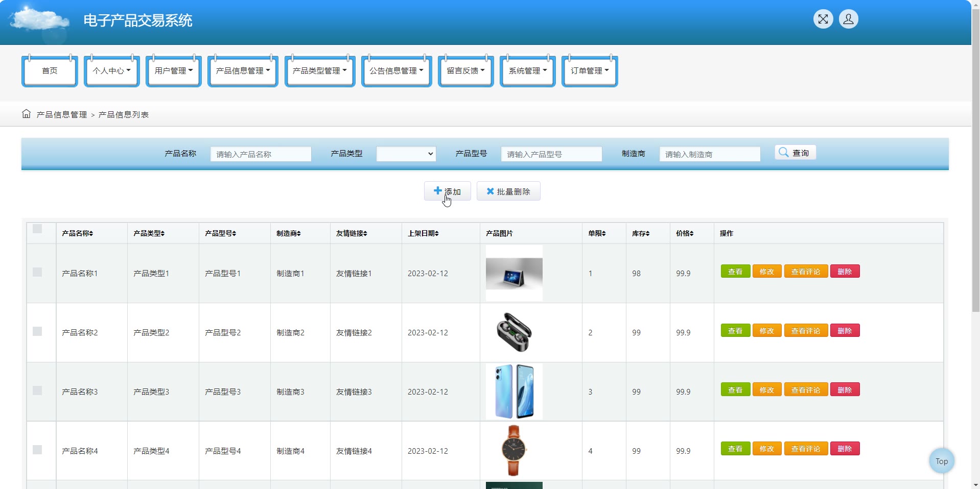
Task: Click 查看评论 for 产品名称4
Action: click(806, 449)
